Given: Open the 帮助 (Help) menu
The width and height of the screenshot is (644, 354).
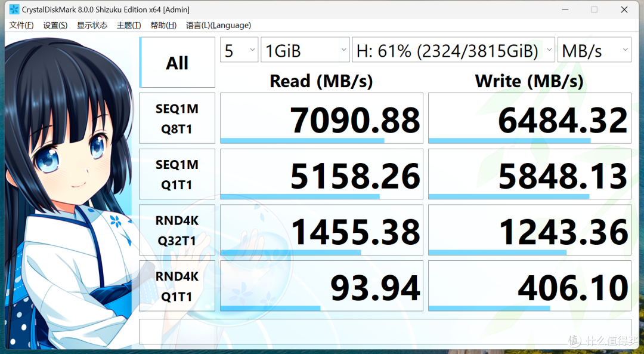Looking at the screenshot, I should (x=163, y=25).
